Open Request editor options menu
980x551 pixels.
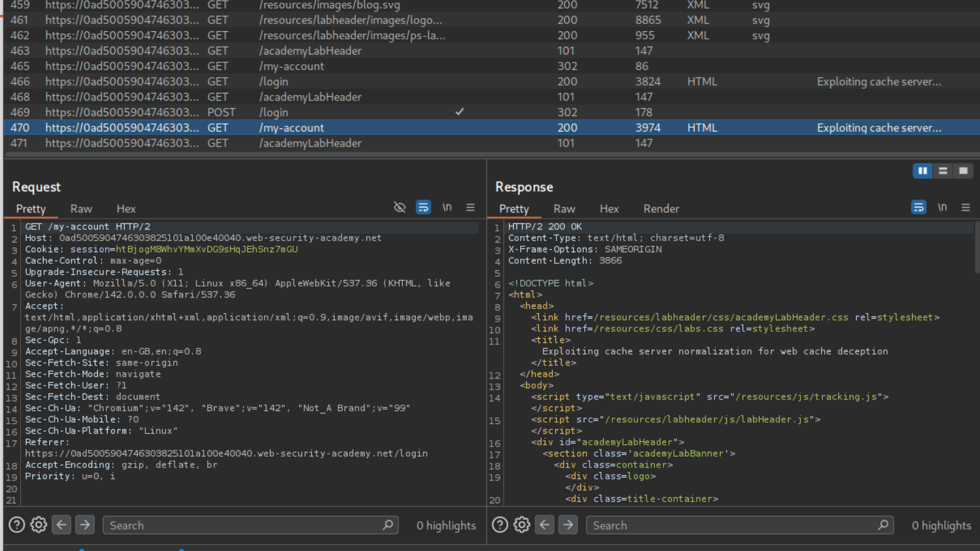tap(470, 207)
